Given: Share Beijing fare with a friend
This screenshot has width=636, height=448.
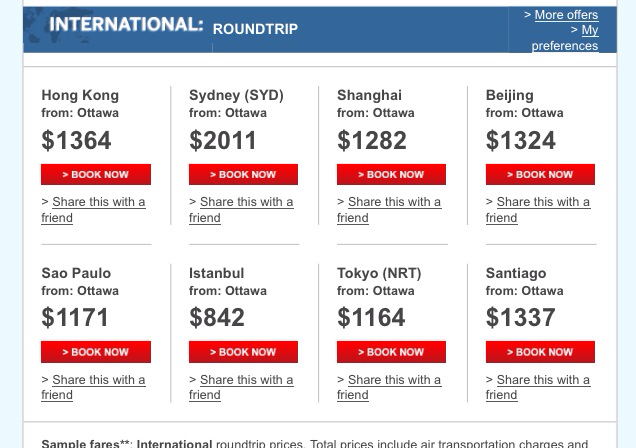Looking at the screenshot, I should 543,202.
